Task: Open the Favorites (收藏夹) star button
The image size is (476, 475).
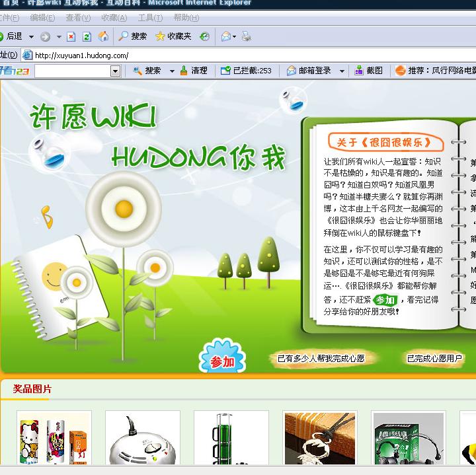Action: pyautogui.click(x=173, y=36)
